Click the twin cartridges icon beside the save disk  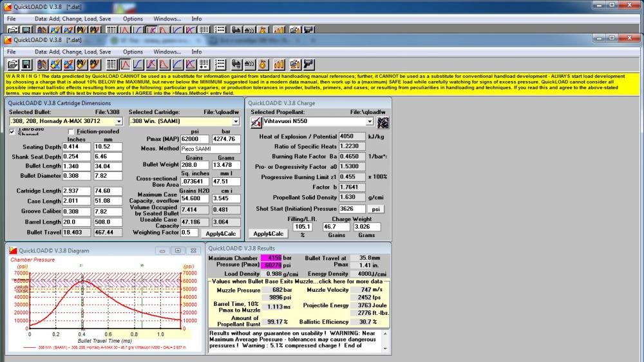point(42,64)
